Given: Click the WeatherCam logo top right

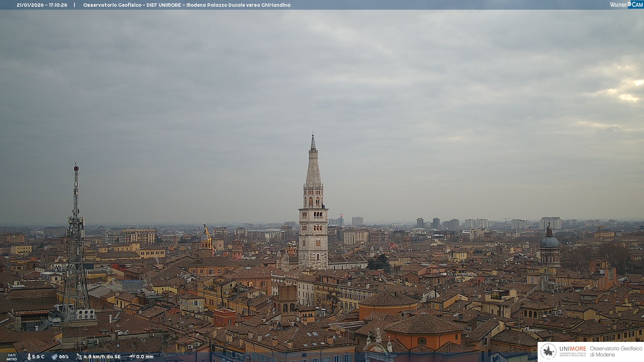Looking at the screenshot, I should click(626, 5).
